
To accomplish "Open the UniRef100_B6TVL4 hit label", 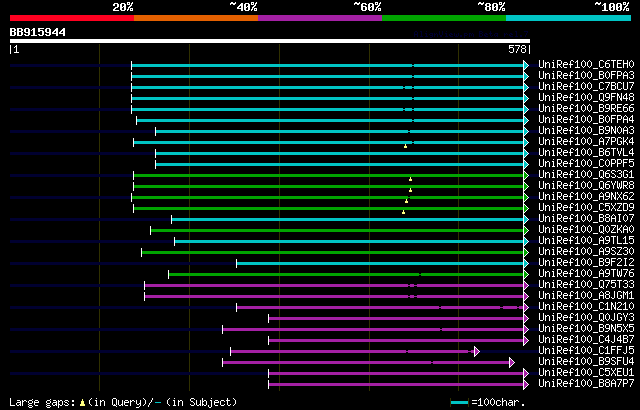I will [586, 153].
